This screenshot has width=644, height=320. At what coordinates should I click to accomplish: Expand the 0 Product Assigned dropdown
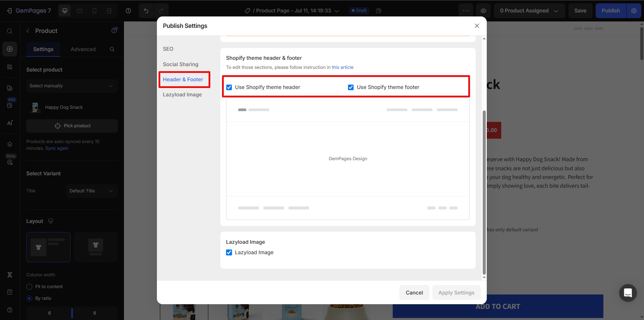click(x=529, y=11)
